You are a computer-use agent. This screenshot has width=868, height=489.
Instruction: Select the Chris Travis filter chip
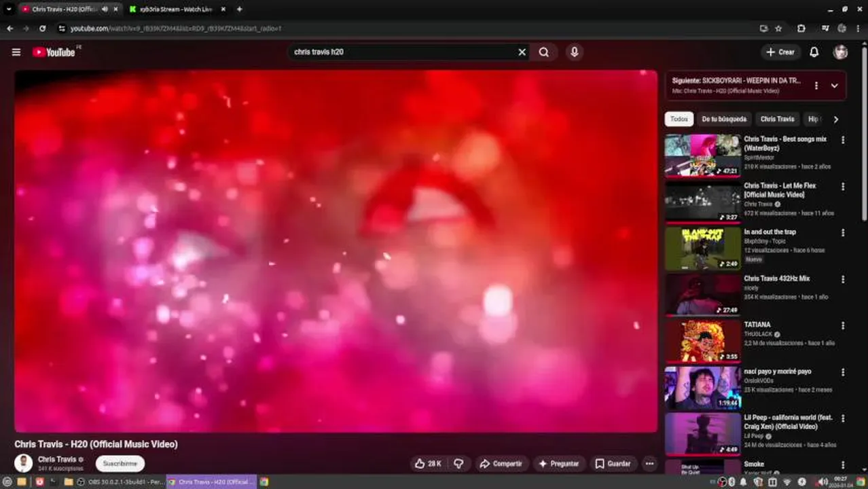(x=777, y=120)
